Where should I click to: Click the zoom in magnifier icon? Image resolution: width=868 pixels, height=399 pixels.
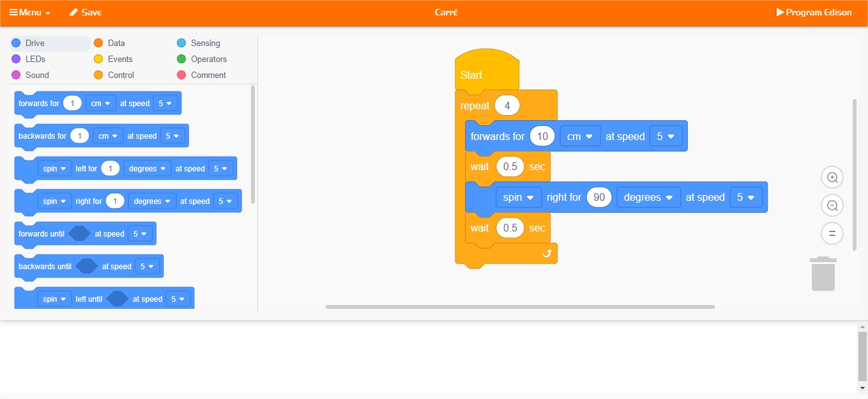coord(832,178)
